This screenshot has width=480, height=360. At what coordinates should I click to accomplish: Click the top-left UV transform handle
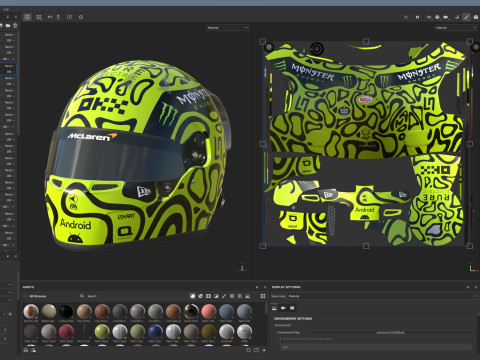pos(263,41)
